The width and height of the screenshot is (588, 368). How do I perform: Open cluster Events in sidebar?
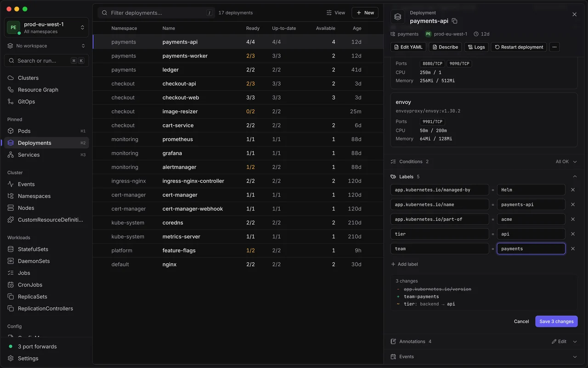pyautogui.click(x=46, y=184)
